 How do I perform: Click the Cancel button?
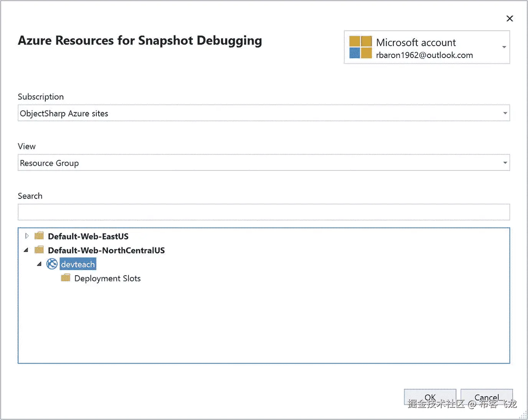tap(487, 397)
